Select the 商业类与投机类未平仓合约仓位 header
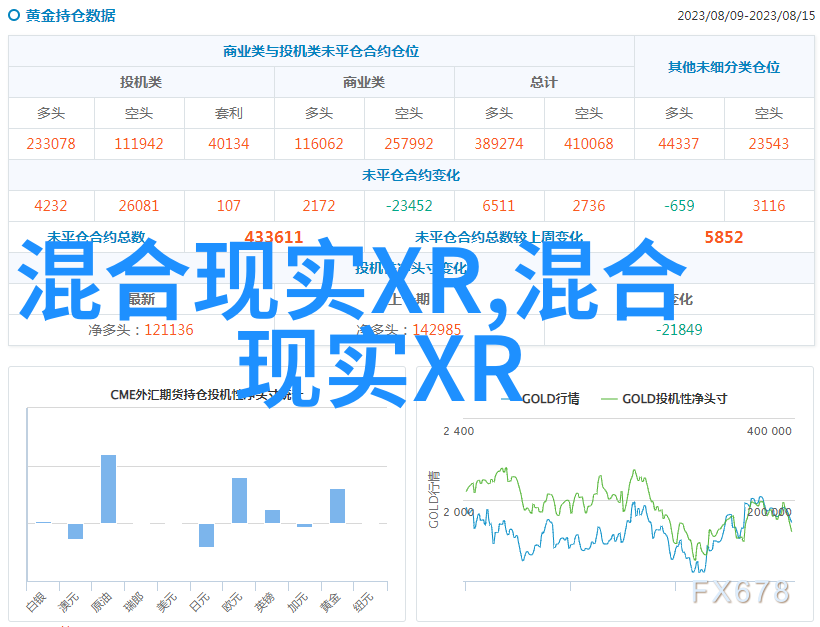820x627 pixels. pos(321,51)
